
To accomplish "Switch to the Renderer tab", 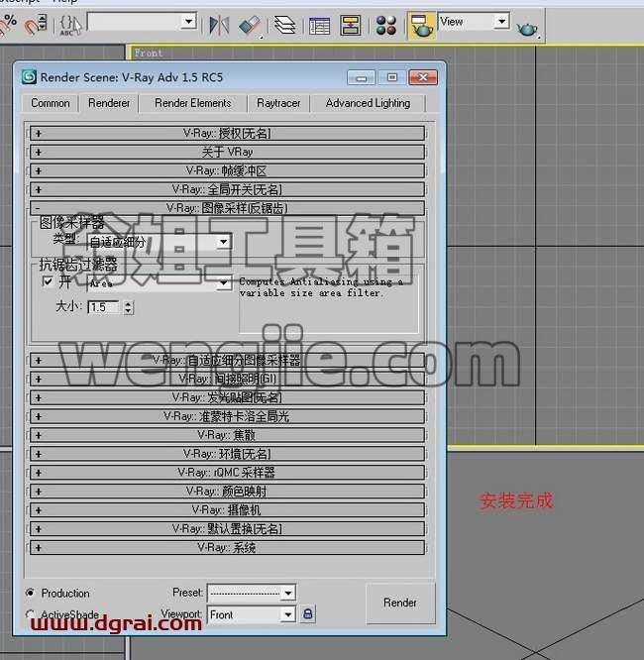I will (109, 103).
